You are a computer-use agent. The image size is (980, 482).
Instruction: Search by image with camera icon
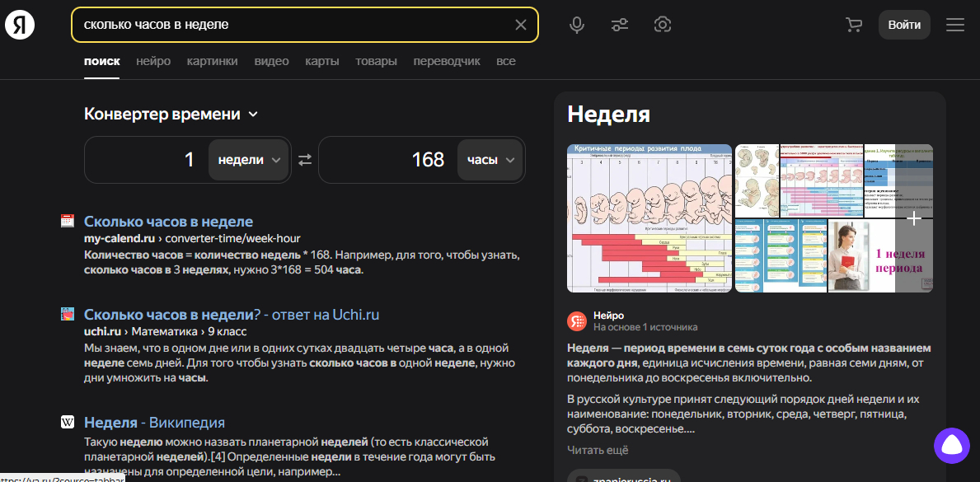click(663, 25)
